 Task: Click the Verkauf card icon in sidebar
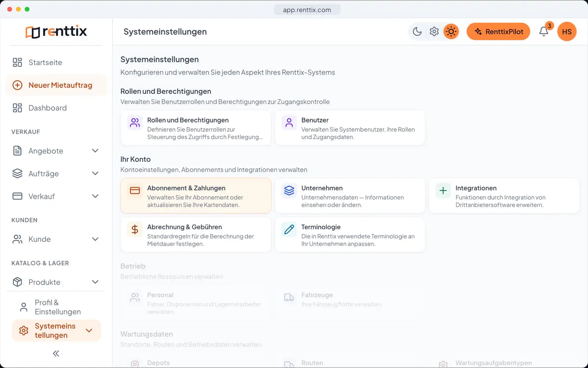[17, 196]
